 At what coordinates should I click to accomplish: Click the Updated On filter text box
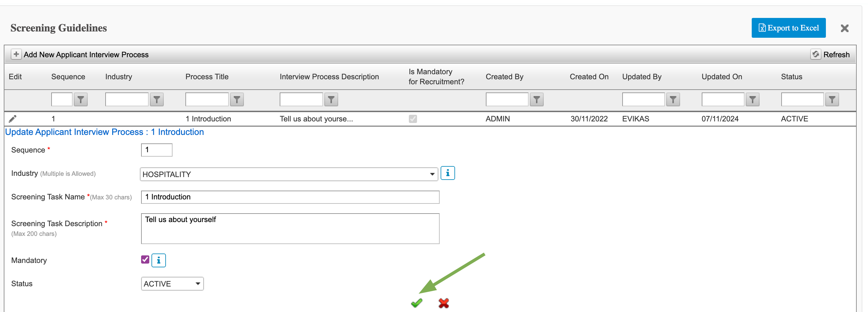[x=723, y=99]
